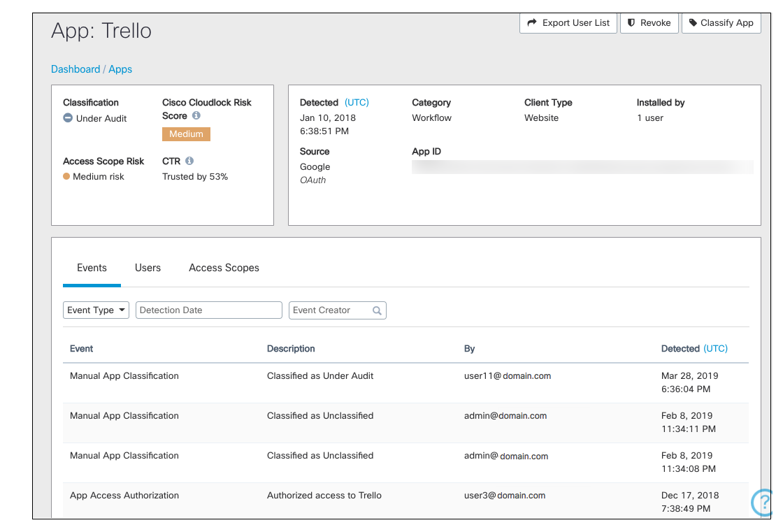Click the Classify App button

[721, 23]
